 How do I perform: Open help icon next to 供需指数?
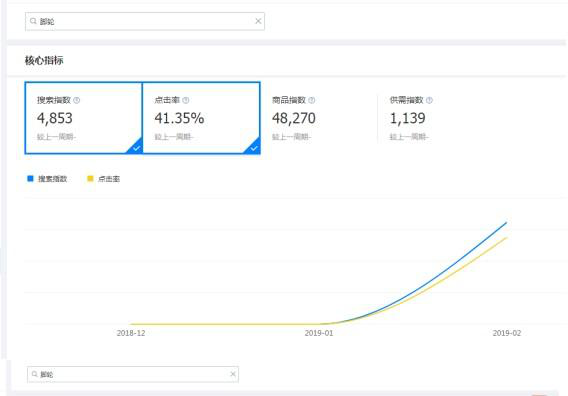pyautogui.click(x=429, y=100)
